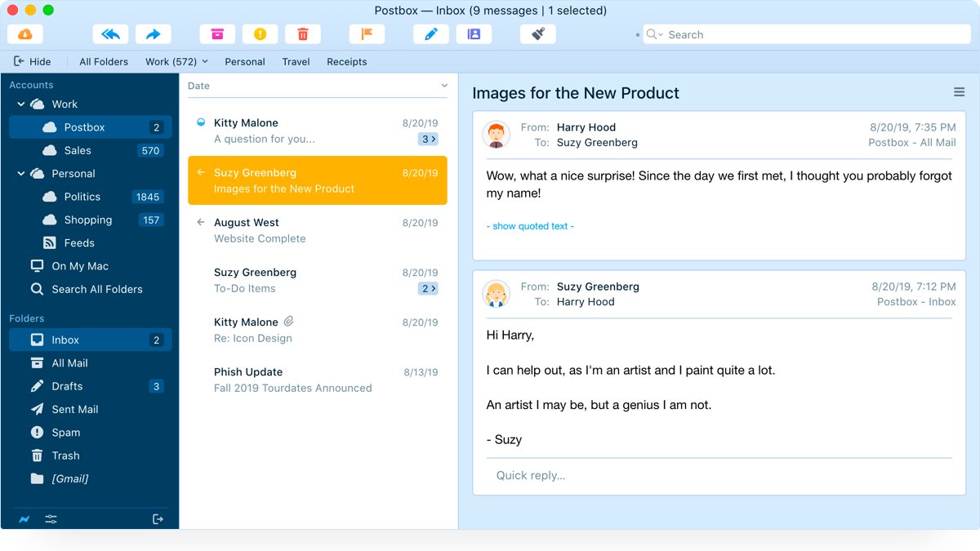
Task: Archive the selected message
Action: 217,34
